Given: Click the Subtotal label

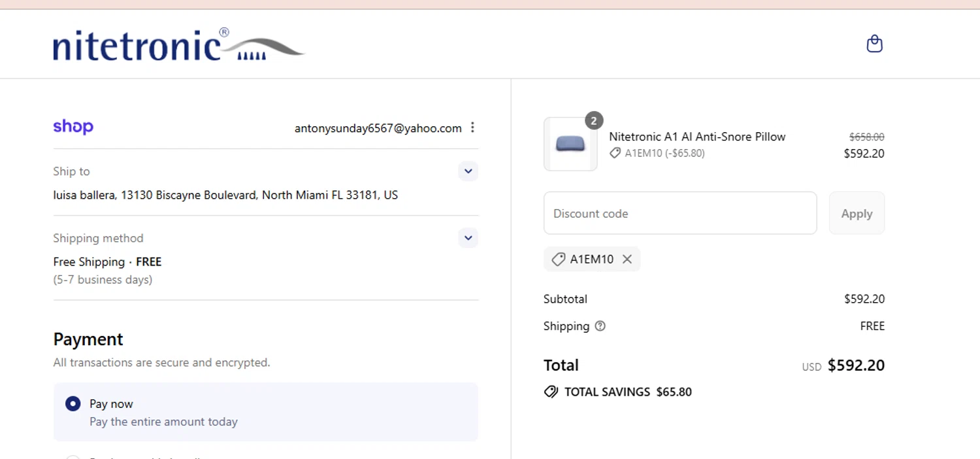Looking at the screenshot, I should tap(565, 299).
